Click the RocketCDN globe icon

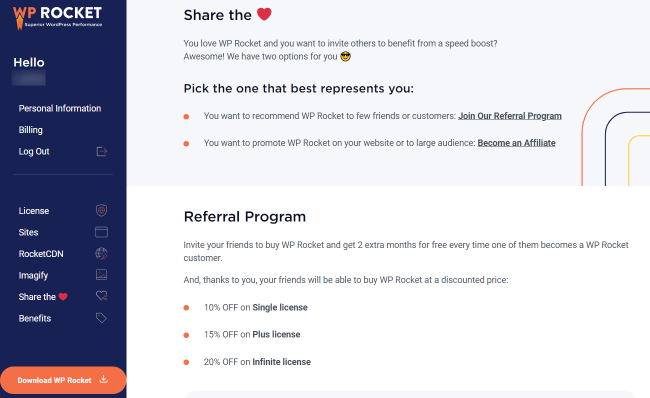(x=102, y=253)
